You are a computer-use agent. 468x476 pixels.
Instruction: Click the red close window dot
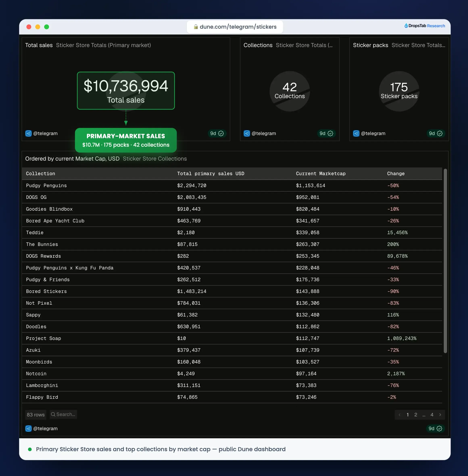pos(29,27)
